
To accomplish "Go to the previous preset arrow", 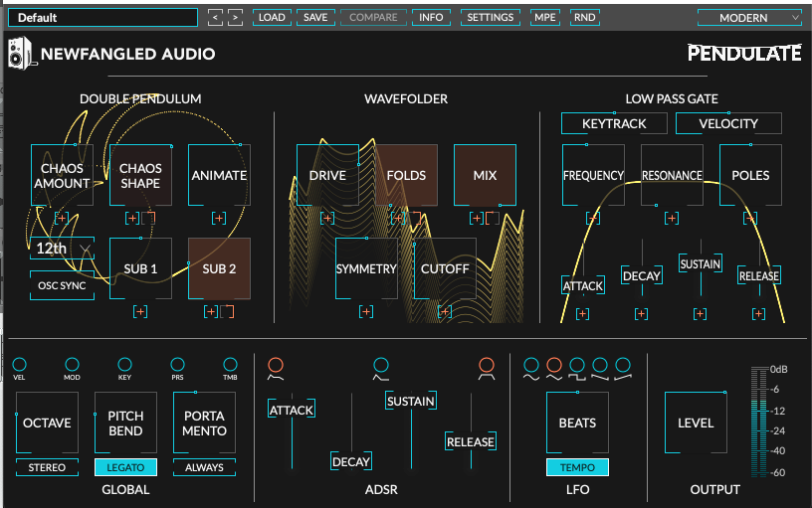I will (x=216, y=17).
